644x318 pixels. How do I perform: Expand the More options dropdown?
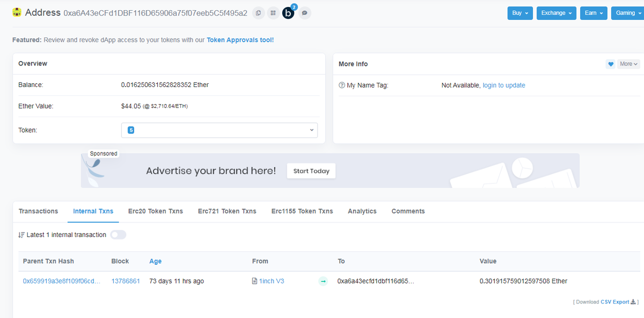point(629,64)
